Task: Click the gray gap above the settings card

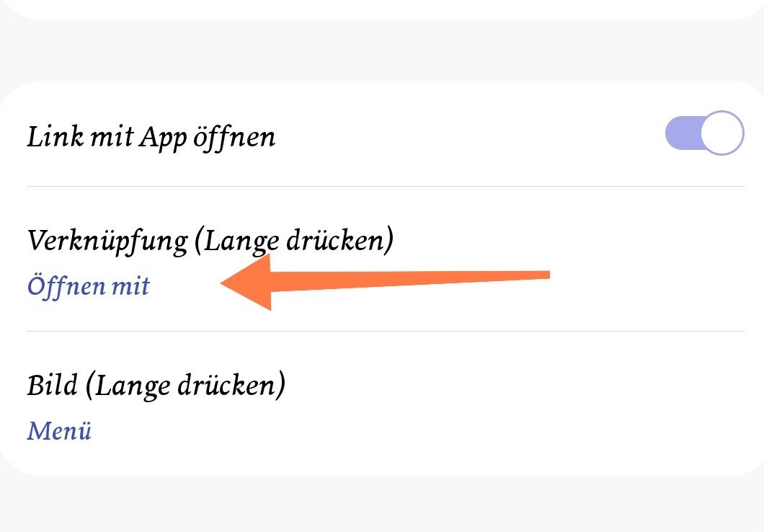Action: tap(382, 51)
